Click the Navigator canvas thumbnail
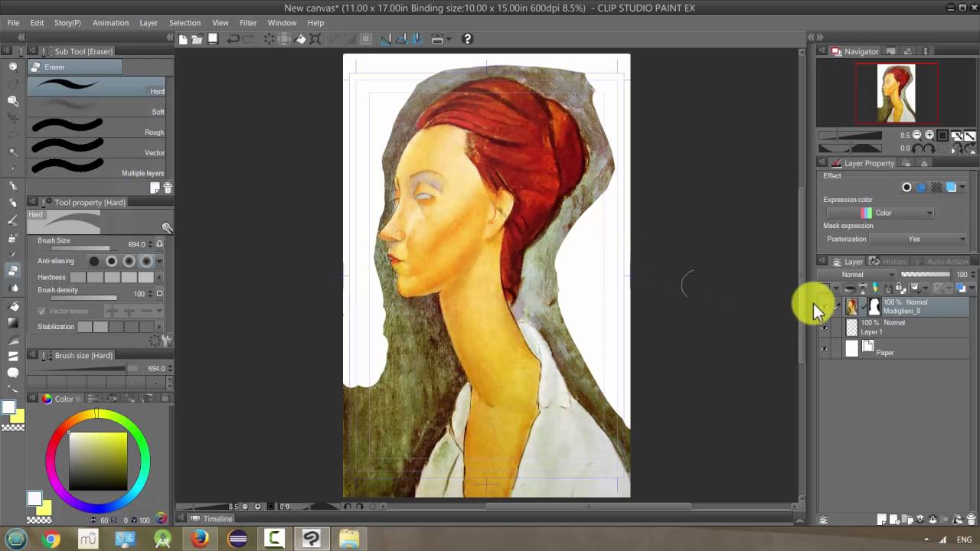980x551 pixels. 897,93
